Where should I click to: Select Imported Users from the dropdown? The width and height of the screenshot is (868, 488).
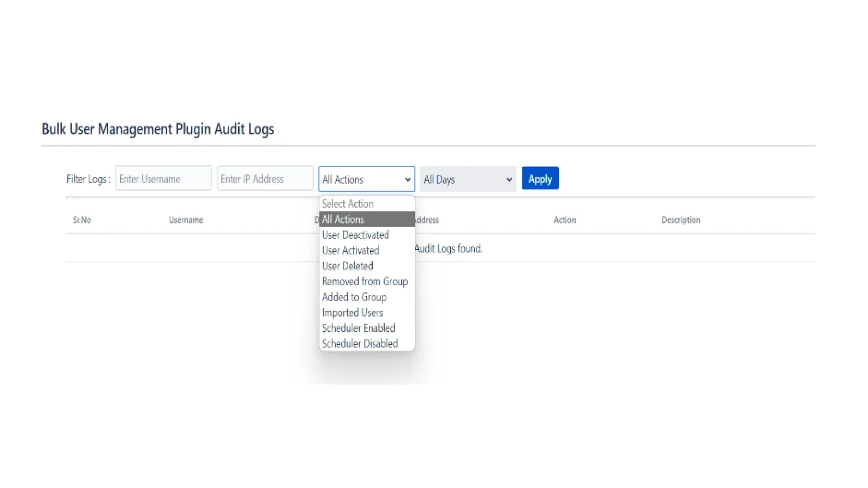pyautogui.click(x=352, y=312)
